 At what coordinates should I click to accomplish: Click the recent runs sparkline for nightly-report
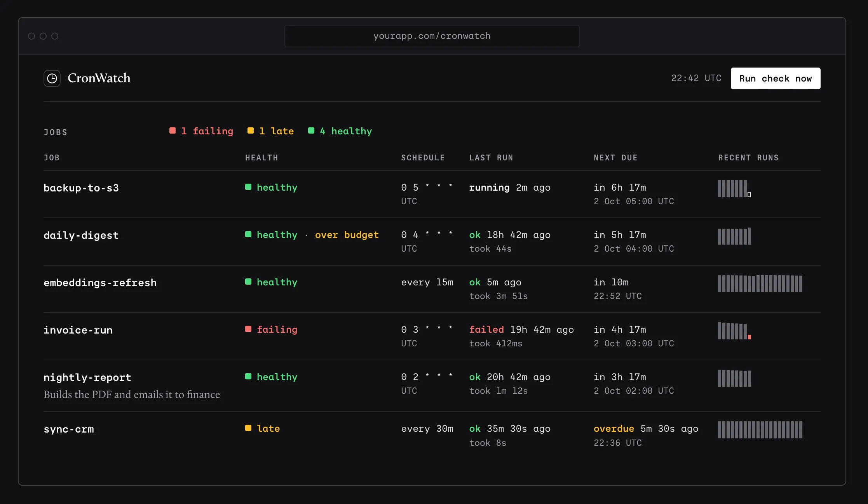[734, 378]
